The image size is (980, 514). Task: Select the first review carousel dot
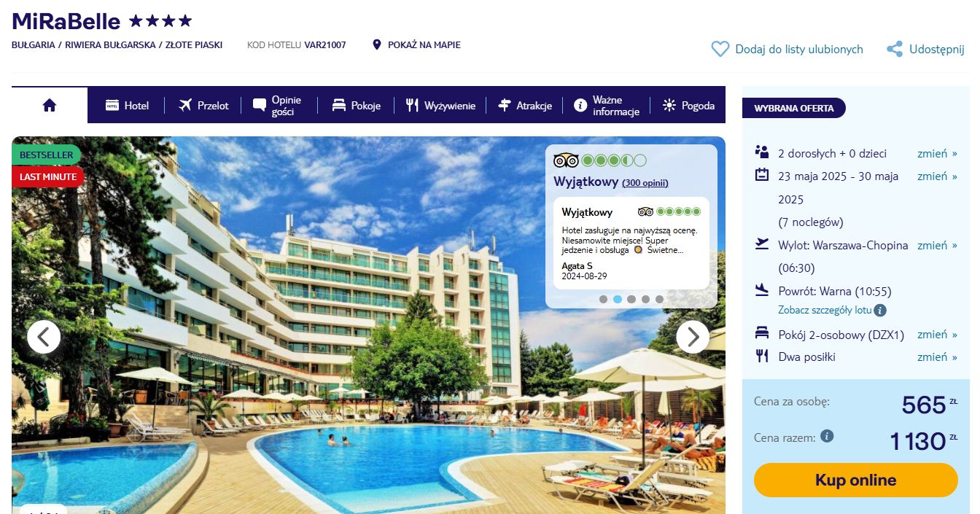coord(603,299)
